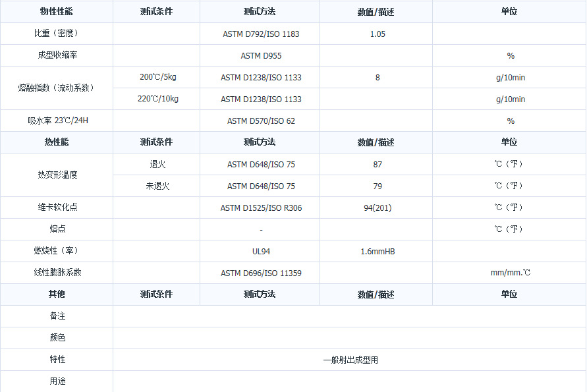Click the ASTM D570/ISO 62 cell
The image size is (587, 392).
click(x=261, y=121)
